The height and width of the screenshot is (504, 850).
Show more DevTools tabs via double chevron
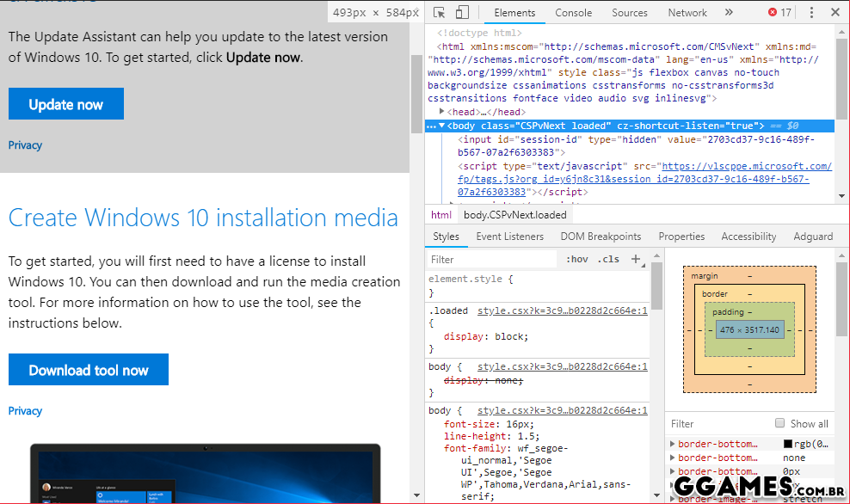pyautogui.click(x=729, y=13)
